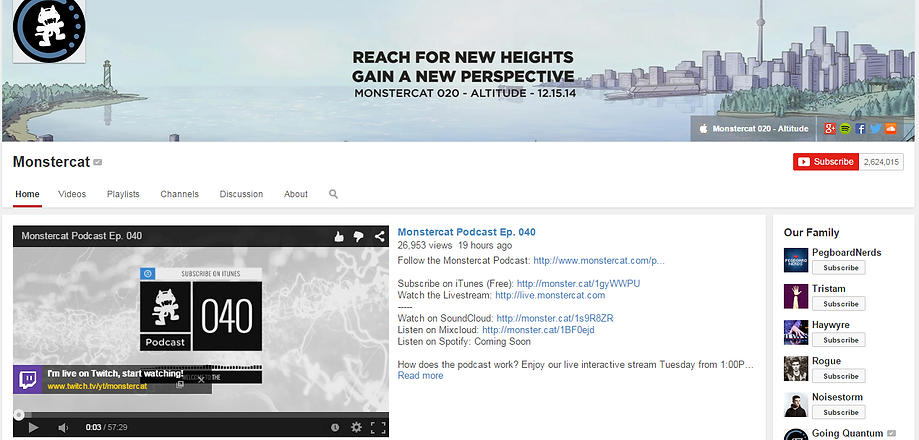
Task: Click the Haywyre channel name
Action: pyautogui.click(x=830, y=325)
